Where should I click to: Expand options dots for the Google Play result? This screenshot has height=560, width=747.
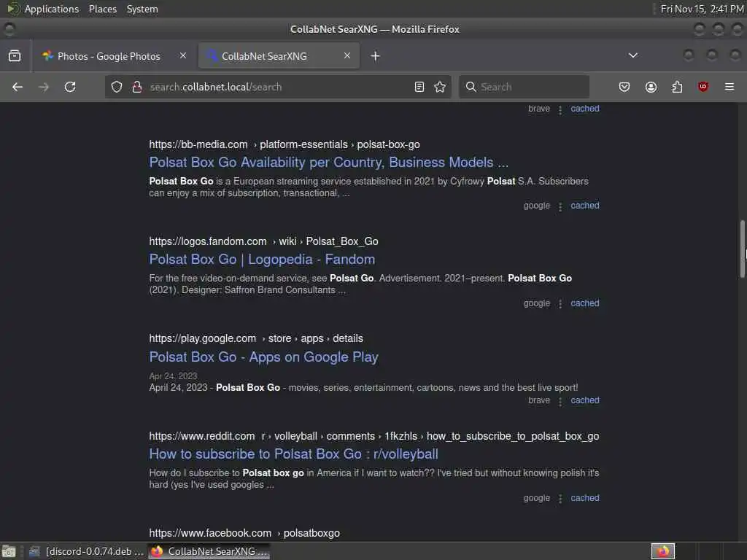point(560,401)
